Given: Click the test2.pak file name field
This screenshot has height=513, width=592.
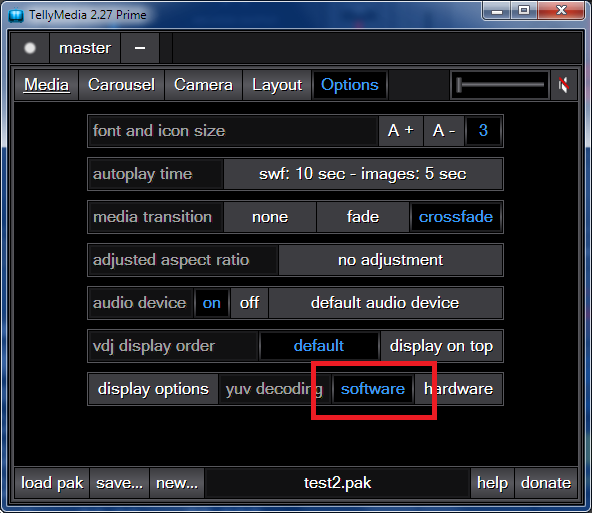Looking at the screenshot, I should [x=338, y=483].
